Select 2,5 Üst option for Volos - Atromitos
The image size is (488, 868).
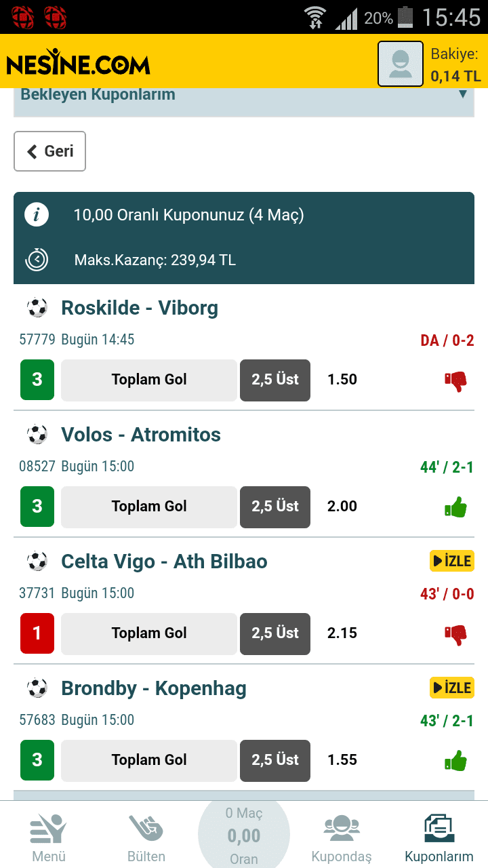275,507
